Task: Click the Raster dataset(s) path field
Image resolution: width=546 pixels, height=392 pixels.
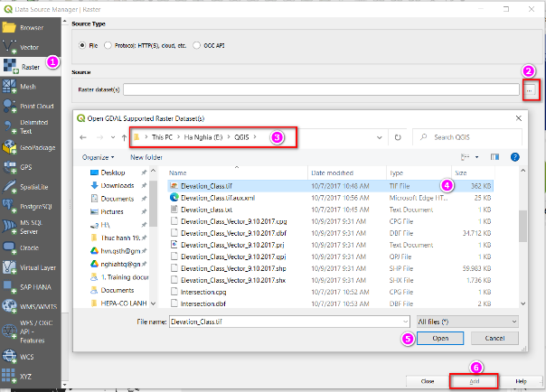Action: click(321, 89)
